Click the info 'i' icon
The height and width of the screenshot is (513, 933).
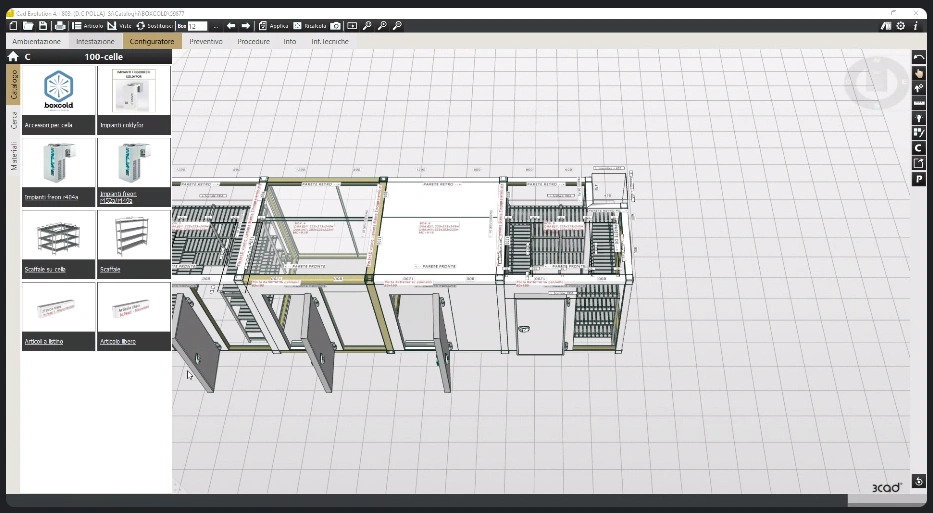pos(916,26)
